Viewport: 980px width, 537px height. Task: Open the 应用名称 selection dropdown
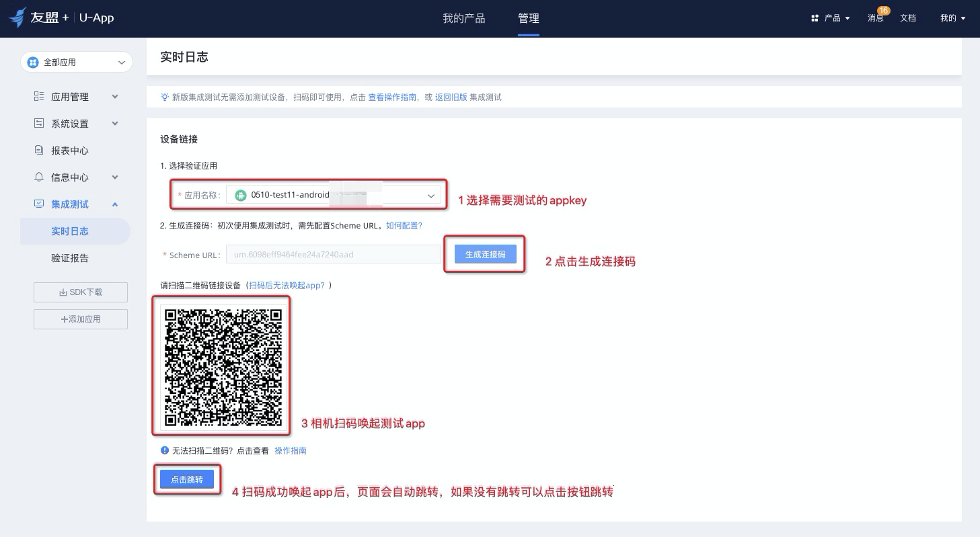point(334,196)
